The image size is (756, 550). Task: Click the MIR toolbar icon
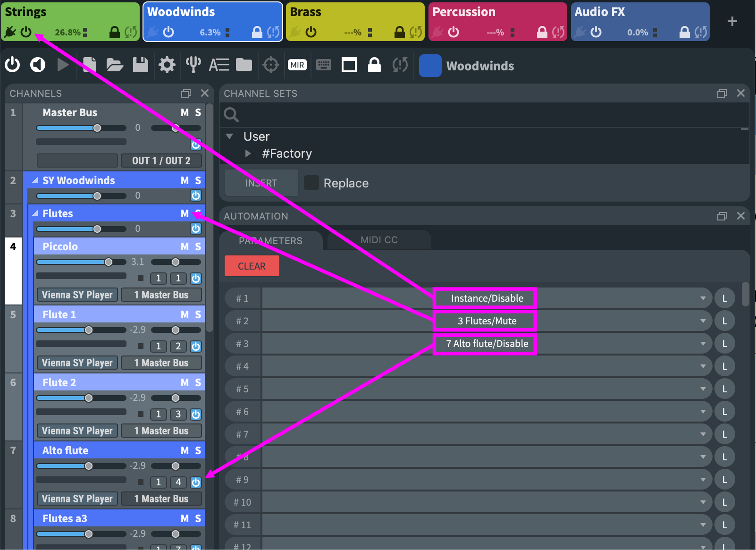click(x=297, y=65)
